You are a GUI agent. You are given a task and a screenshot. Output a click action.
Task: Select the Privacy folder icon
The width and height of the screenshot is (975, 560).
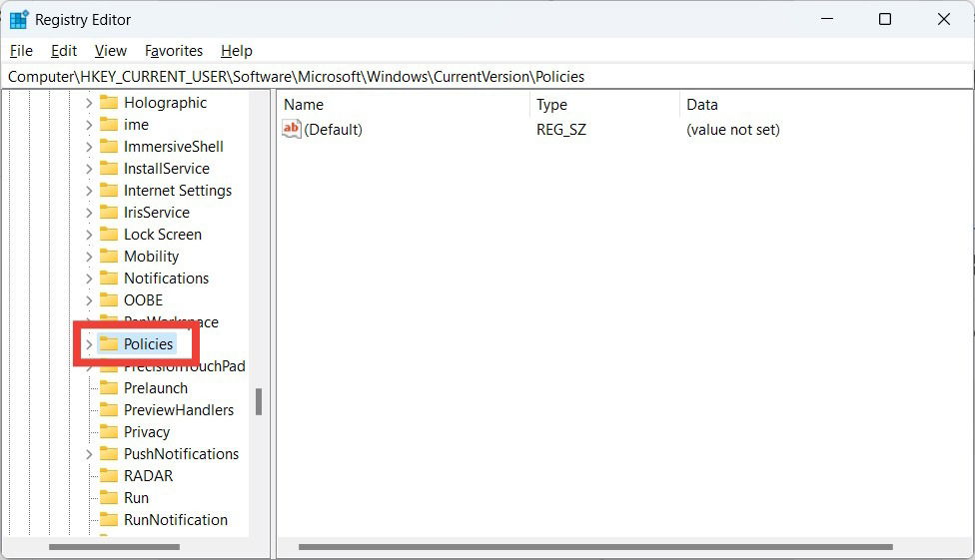pyautogui.click(x=109, y=431)
